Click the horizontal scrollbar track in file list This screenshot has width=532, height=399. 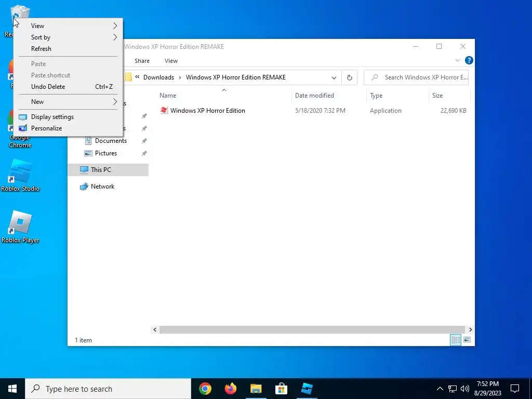(x=312, y=329)
